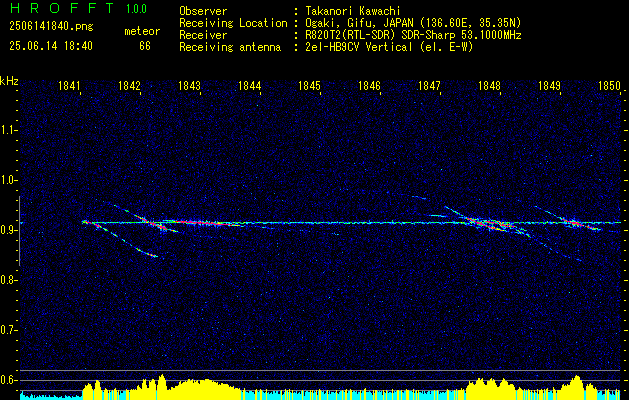Click time marker 1843
The height and width of the screenshot is (400, 629).
click(189, 86)
